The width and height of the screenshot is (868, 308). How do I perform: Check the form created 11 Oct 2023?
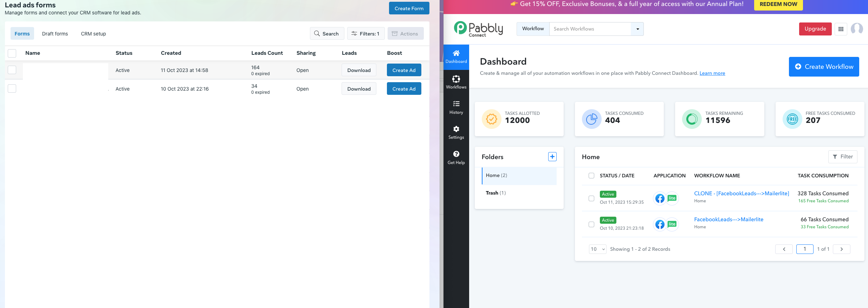click(12, 70)
